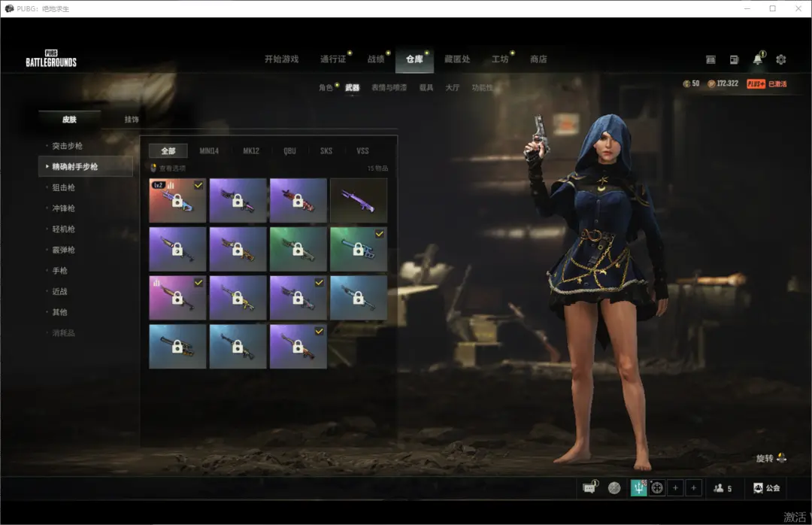Switch to the 表情与喷漆 sub-tab
Viewport: 812px width, 525px height.
(x=389, y=87)
